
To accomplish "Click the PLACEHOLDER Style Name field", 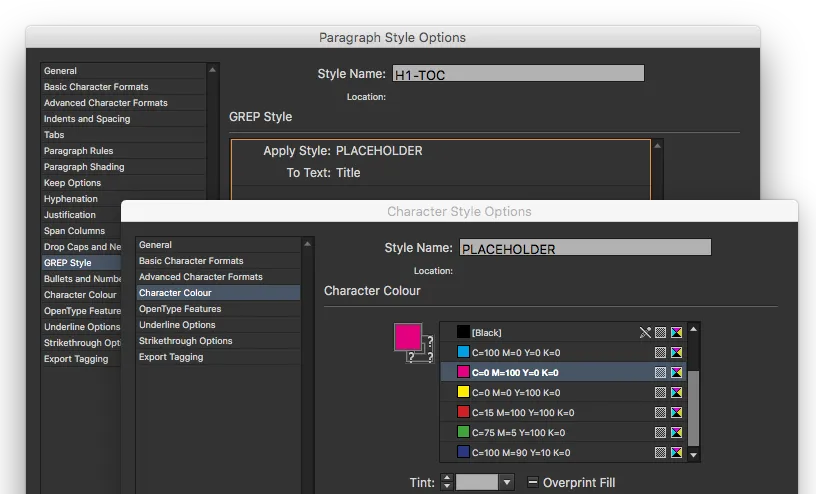I will point(585,247).
